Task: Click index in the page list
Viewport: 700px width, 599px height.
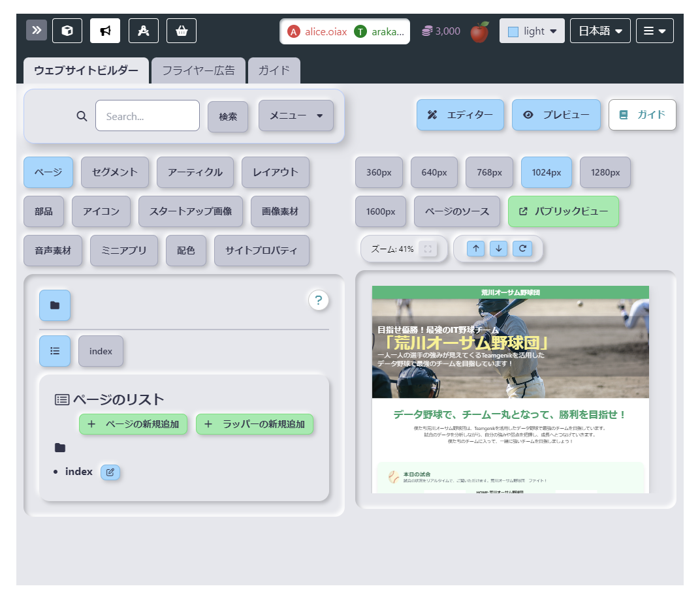Action: pyautogui.click(x=78, y=472)
